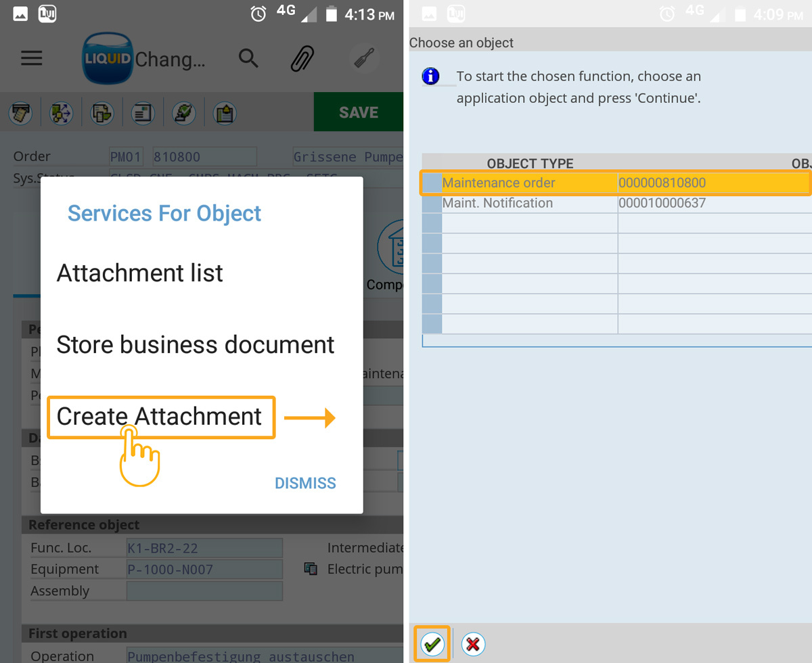
Task: Click the Equipment field P-1000-N007
Action: 204,569
